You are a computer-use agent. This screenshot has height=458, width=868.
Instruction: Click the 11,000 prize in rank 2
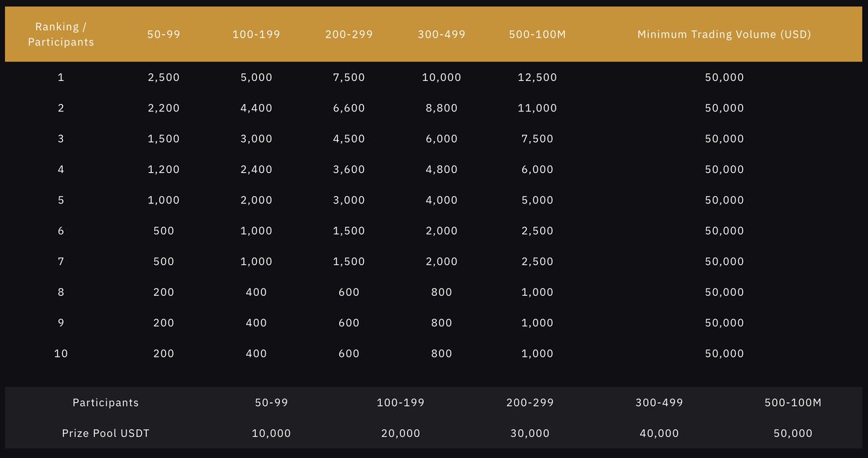click(537, 108)
